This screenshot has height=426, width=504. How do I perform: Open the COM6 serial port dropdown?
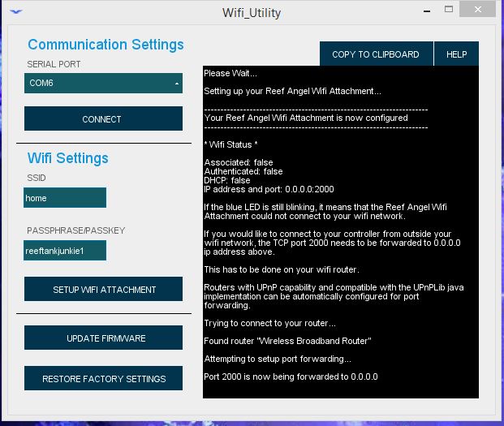(x=103, y=84)
